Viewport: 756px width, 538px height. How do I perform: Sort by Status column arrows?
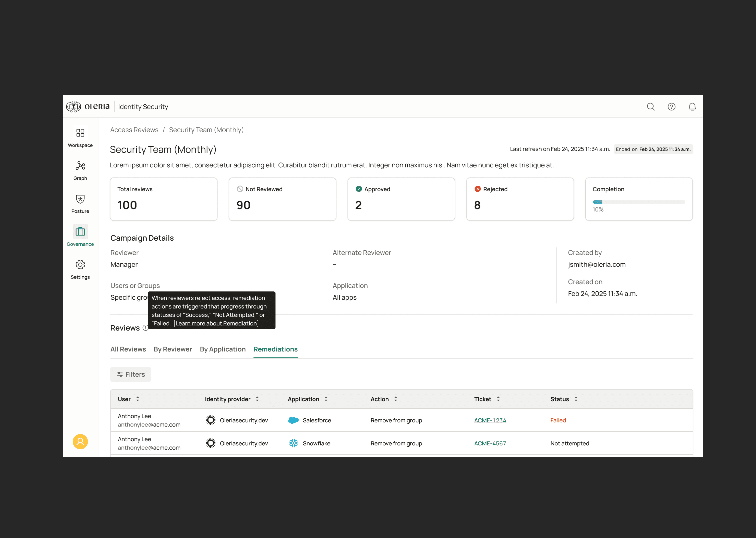coord(576,399)
